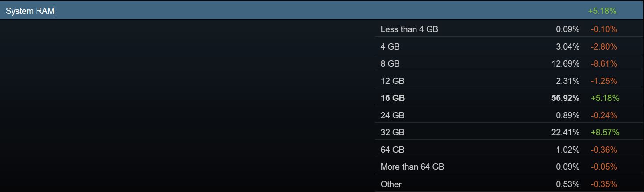Click the 8 GB row label
Image resolution: width=644 pixels, height=192 pixels.
click(390, 64)
